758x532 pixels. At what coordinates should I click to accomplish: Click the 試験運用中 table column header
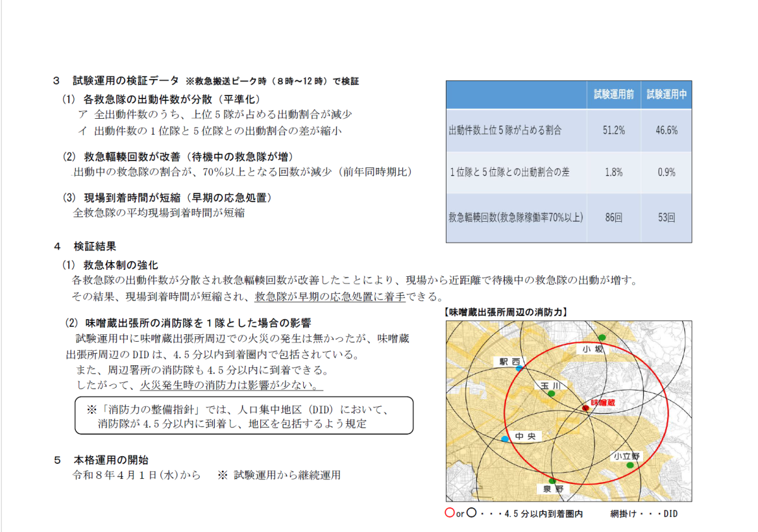(666, 95)
